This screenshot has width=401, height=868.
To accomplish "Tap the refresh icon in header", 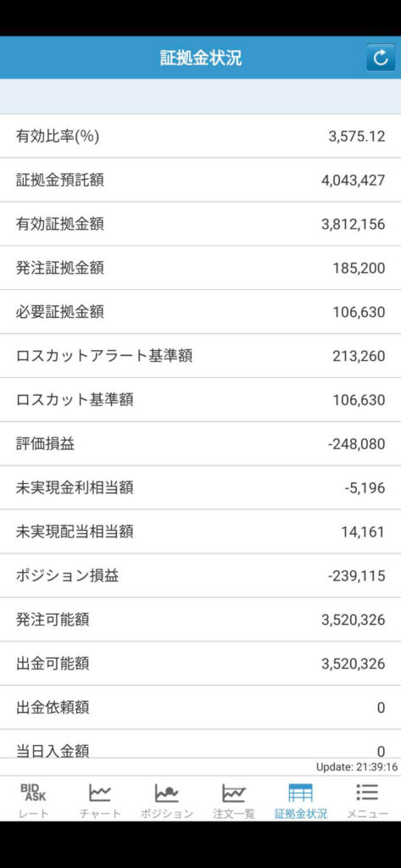I will (x=381, y=58).
